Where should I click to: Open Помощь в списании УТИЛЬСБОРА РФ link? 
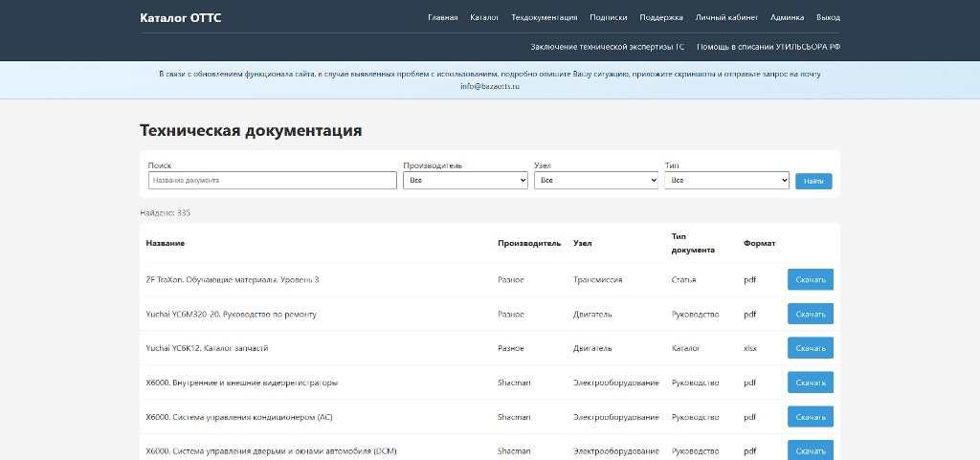[x=768, y=47]
